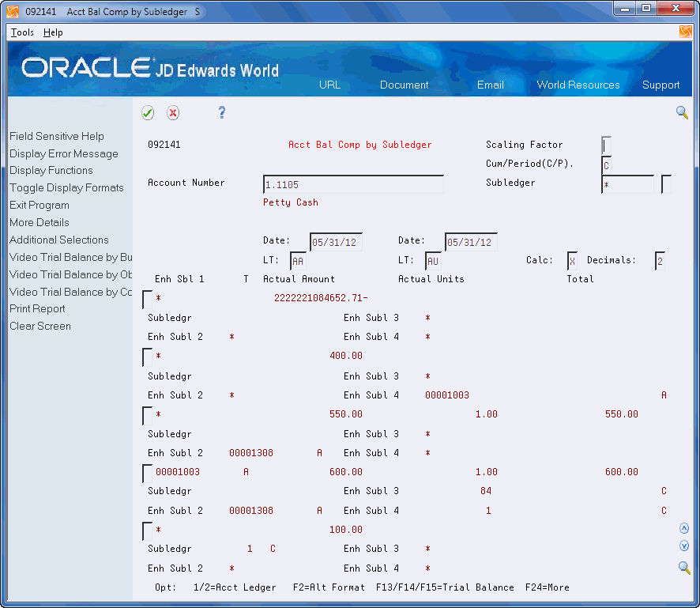Click option box for 2222221084652.71- row
Image resolution: width=700 pixels, height=608 pixels.
(147, 300)
